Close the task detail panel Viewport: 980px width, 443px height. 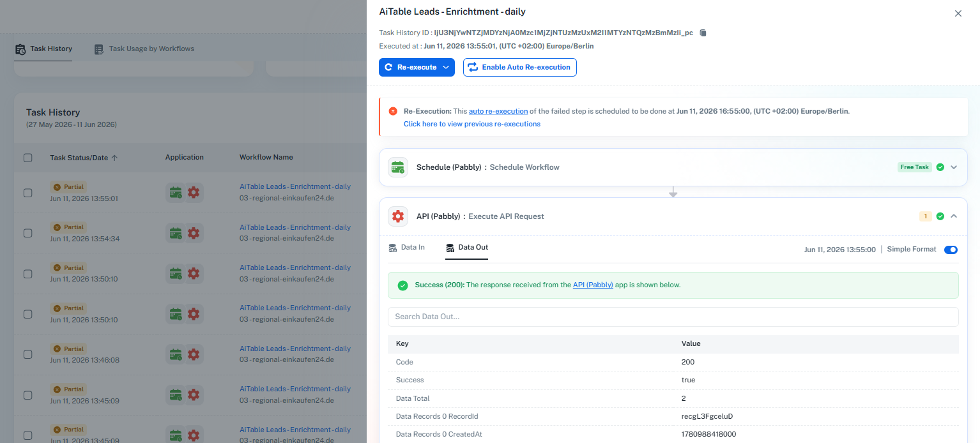pos(958,13)
